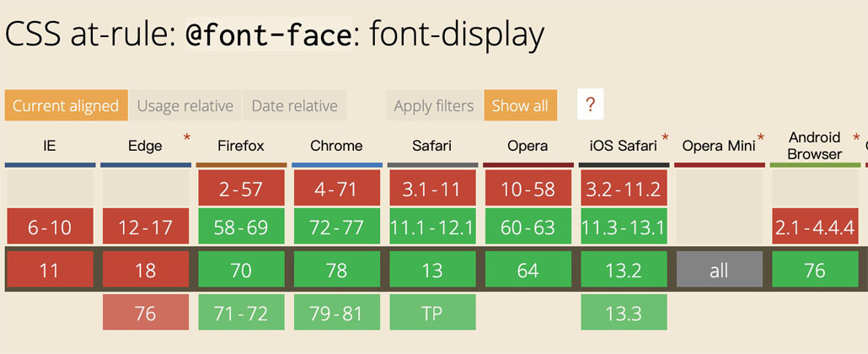Viewport: 868px width, 354px height.
Task: Select the Chrome 72-77 cell
Action: (337, 226)
